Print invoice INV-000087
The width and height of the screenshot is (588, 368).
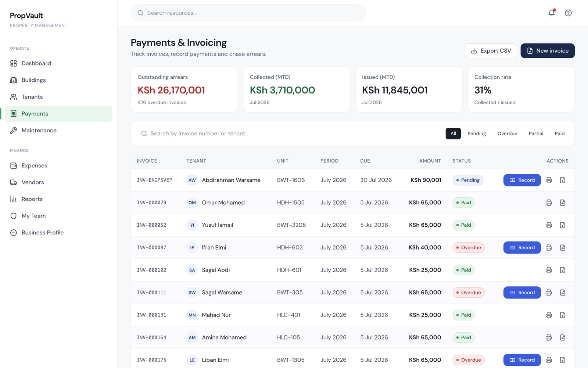click(x=549, y=248)
